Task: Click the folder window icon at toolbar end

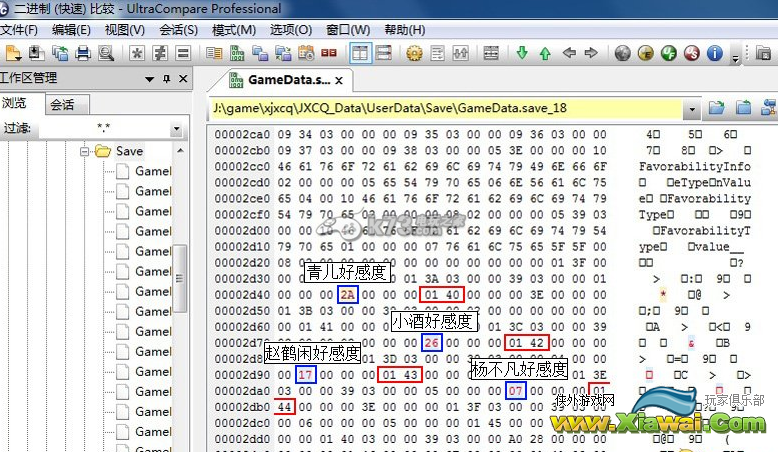Action: (x=763, y=53)
